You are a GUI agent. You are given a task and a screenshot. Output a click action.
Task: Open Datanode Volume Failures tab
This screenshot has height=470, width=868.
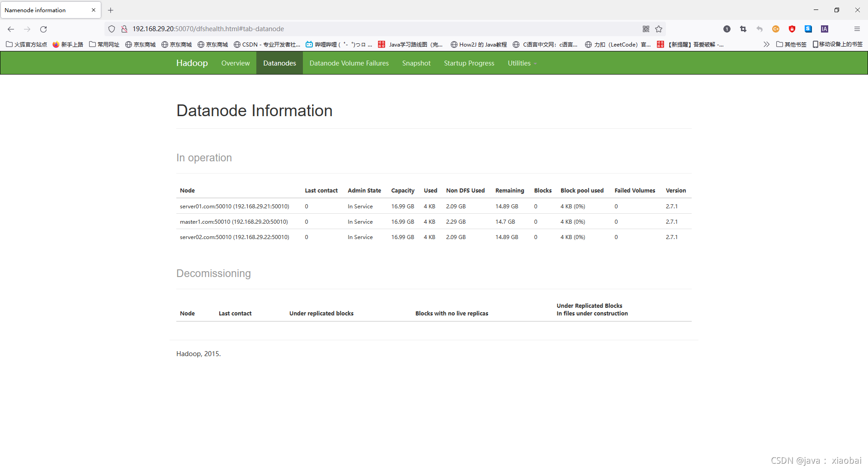point(349,63)
